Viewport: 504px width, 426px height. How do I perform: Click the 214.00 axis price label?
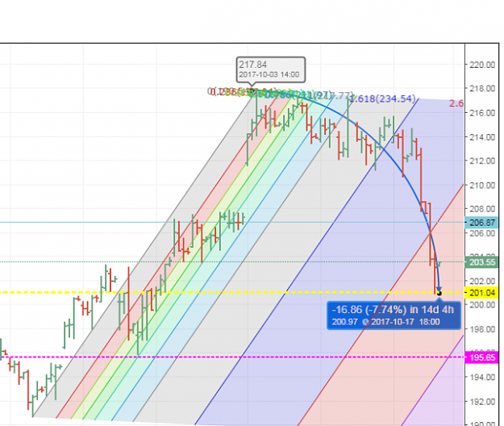click(x=482, y=137)
